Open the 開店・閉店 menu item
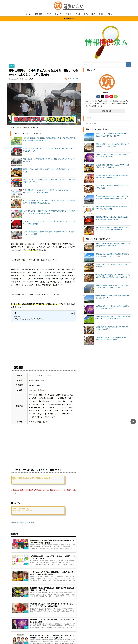The image size is (138, 644). pos(38,14)
